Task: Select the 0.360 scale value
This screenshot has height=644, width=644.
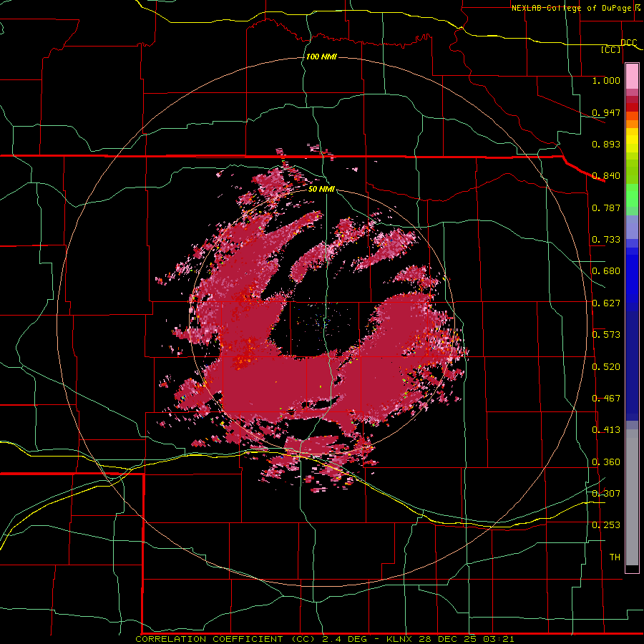Action: tap(606, 462)
